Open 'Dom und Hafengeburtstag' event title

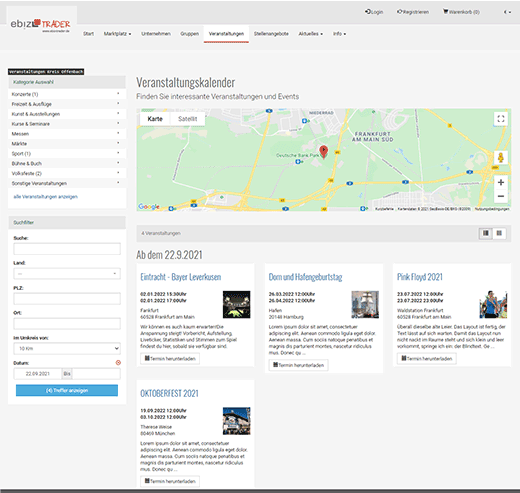(305, 277)
